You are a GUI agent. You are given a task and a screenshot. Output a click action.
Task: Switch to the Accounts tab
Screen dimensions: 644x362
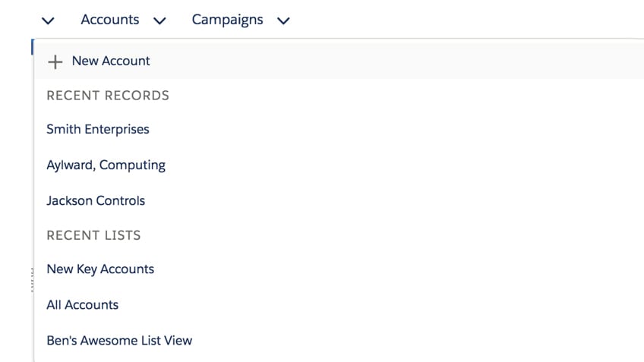[110, 20]
